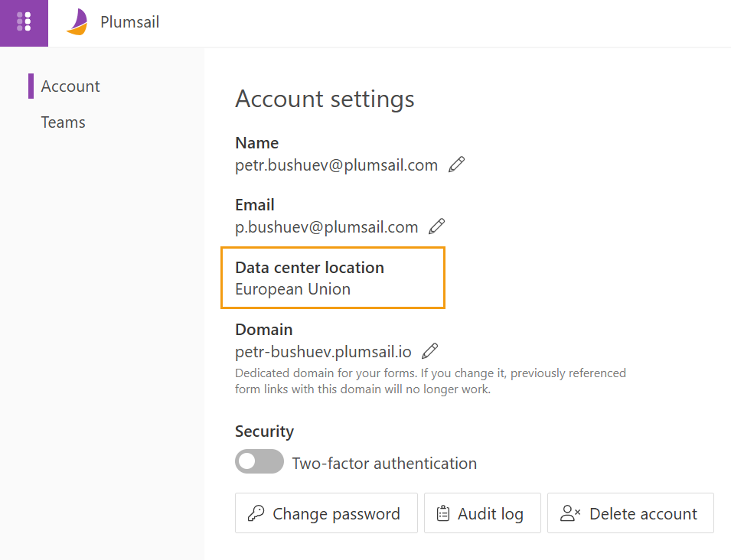This screenshot has width=731, height=560.
Task: Click the pencil icon next to Name
Action: point(456,164)
